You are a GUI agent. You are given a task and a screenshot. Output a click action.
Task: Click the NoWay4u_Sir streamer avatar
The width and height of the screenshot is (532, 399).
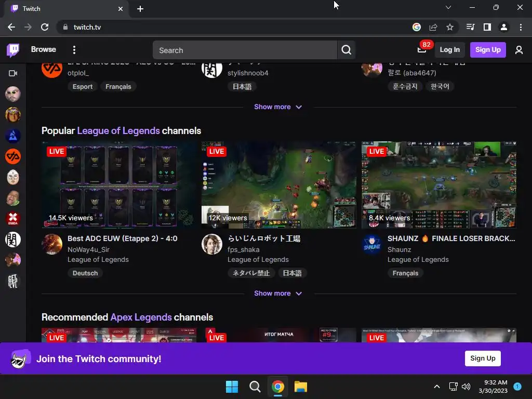pos(52,244)
